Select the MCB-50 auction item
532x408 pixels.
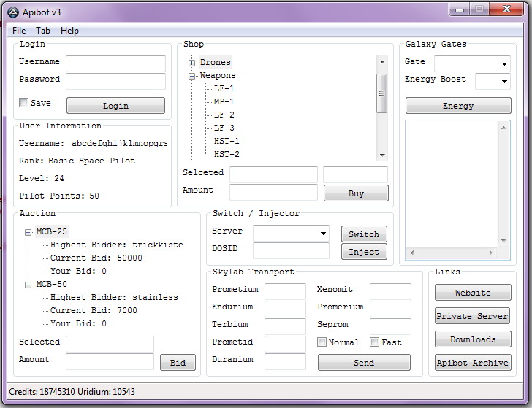click(x=52, y=285)
